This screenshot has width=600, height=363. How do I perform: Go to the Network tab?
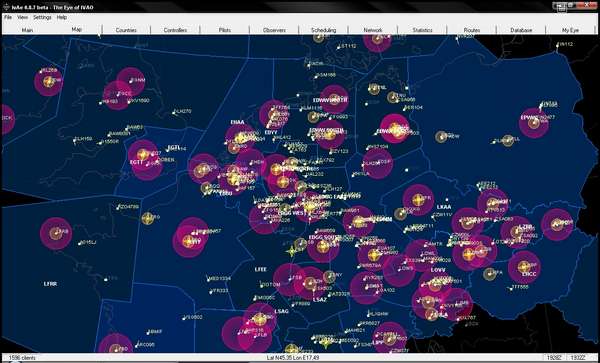[373, 30]
